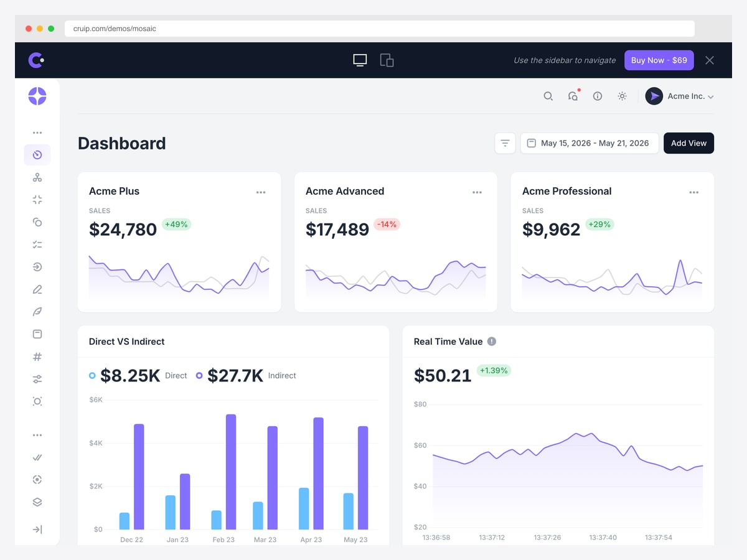
Task: Click the info circle icon in header
Action: click(598, 96)
